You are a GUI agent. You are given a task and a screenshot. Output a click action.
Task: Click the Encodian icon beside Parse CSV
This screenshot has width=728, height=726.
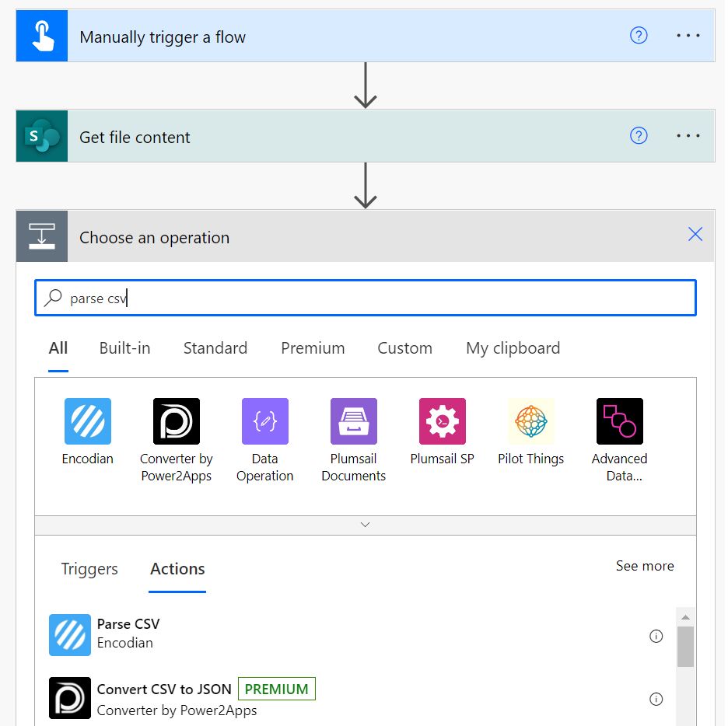coord(70,634)
